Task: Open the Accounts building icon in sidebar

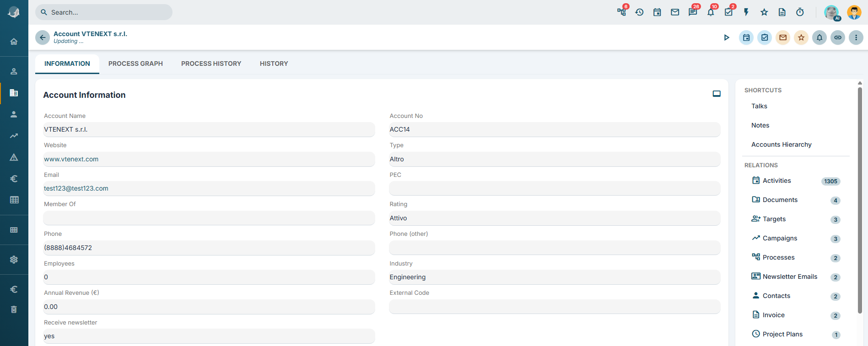Action: 14,93
